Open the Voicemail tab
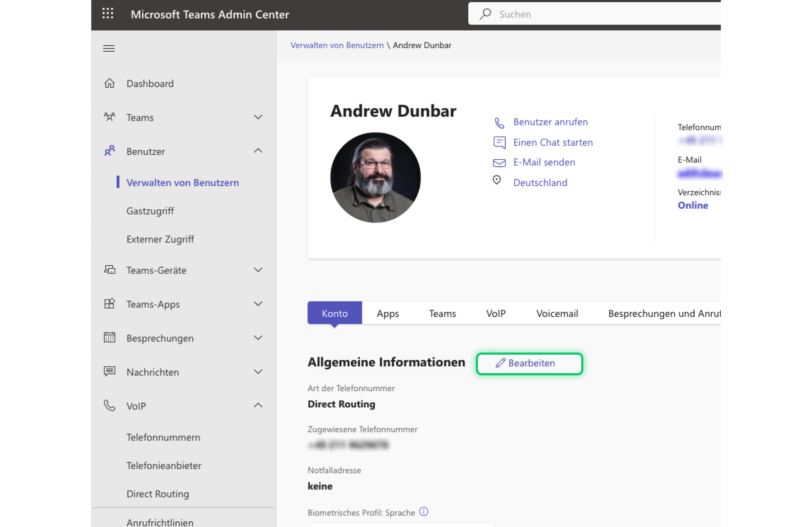 tap(557, 313)
